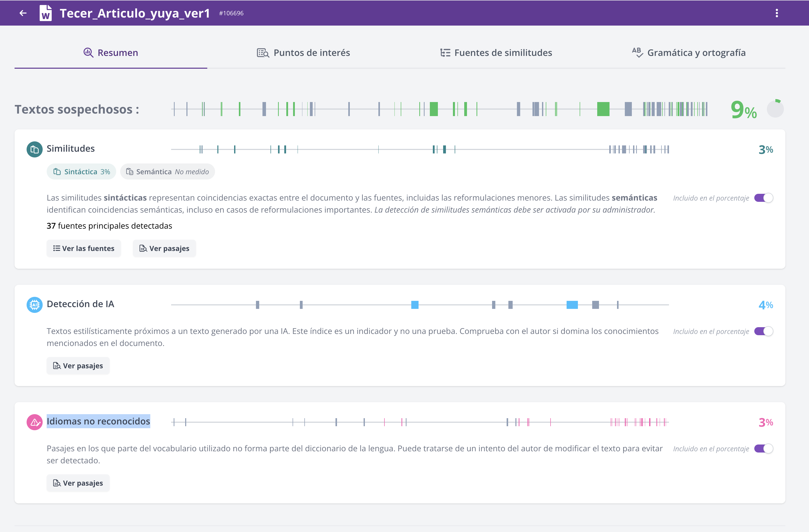This screenshot has height=532, width=809.
Task: Toggle Idiomas no reconocidos inclusion switch
Action: pos(763,449)
